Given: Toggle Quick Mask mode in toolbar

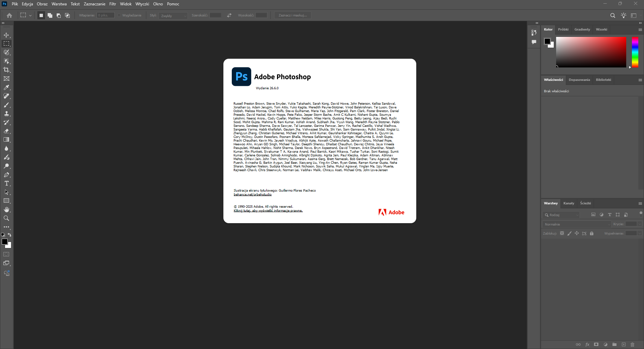Looking at the screenshot, I should pos(6,254).
